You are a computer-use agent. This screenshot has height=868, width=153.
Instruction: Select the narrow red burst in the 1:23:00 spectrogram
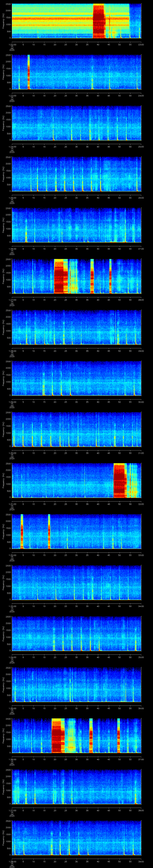[29, 72]
